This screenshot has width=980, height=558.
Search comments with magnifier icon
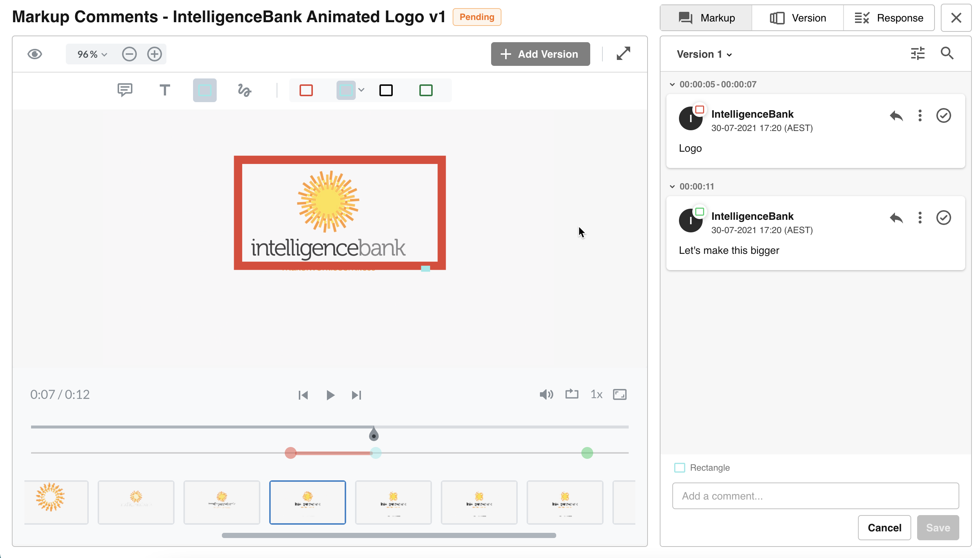tap(947, 54)
